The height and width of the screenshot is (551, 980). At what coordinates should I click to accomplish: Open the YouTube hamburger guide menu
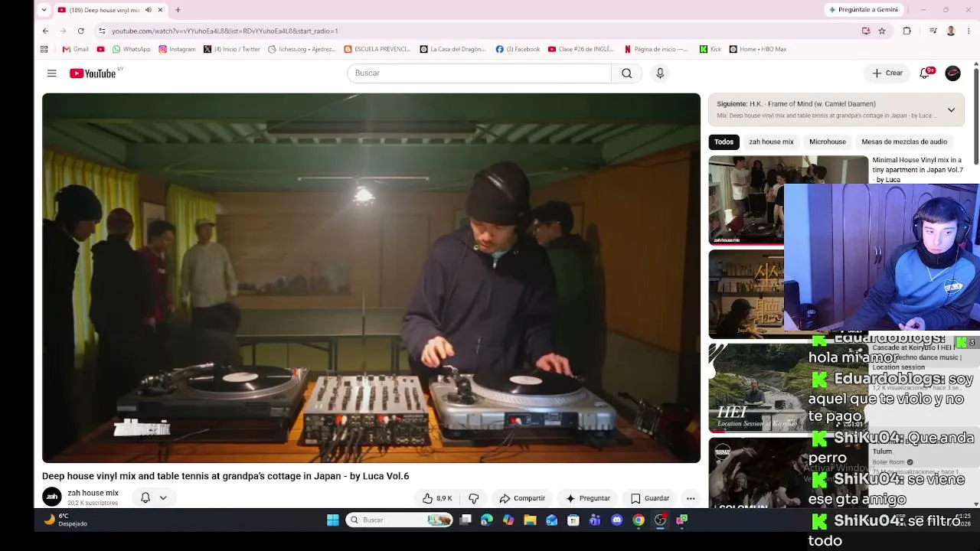click(51, 73)
